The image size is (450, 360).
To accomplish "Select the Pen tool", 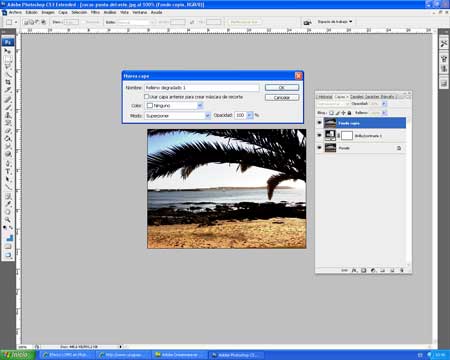I will pos(8,164).
